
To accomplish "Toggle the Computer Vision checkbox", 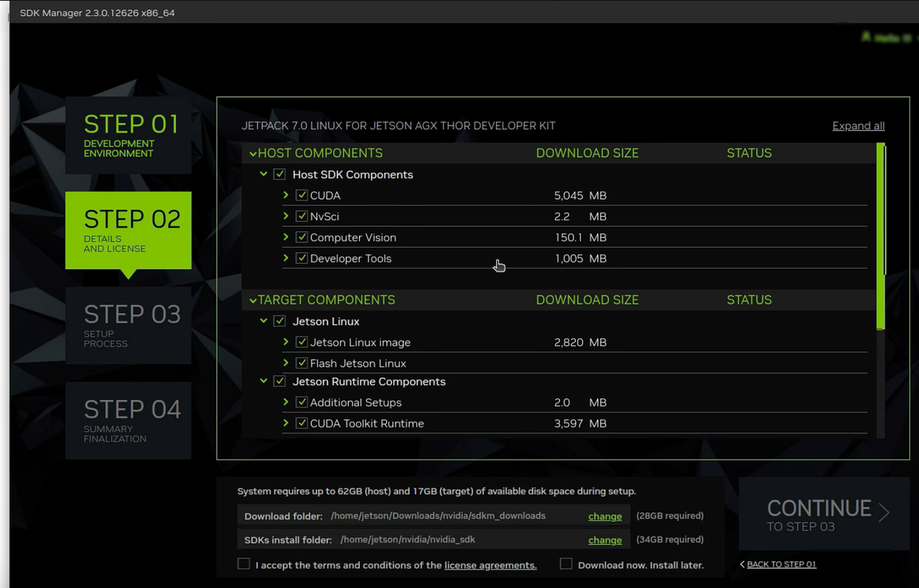I will tap(302, 237).
